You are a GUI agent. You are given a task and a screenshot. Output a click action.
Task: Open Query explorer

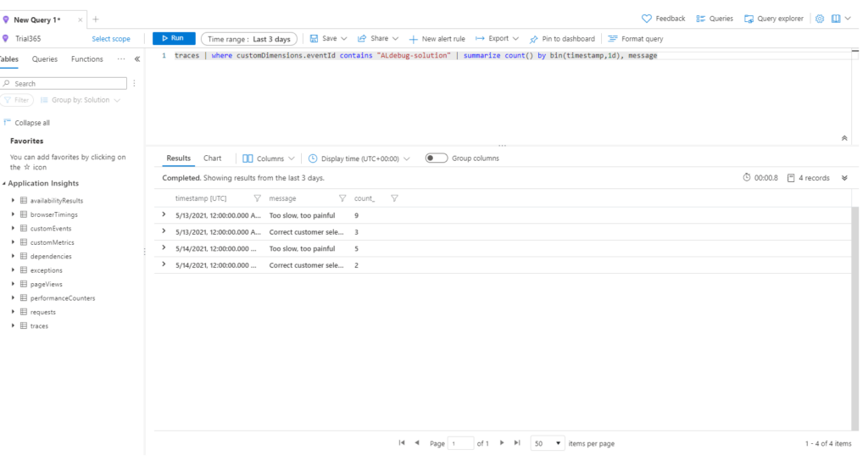click(773, 19)
